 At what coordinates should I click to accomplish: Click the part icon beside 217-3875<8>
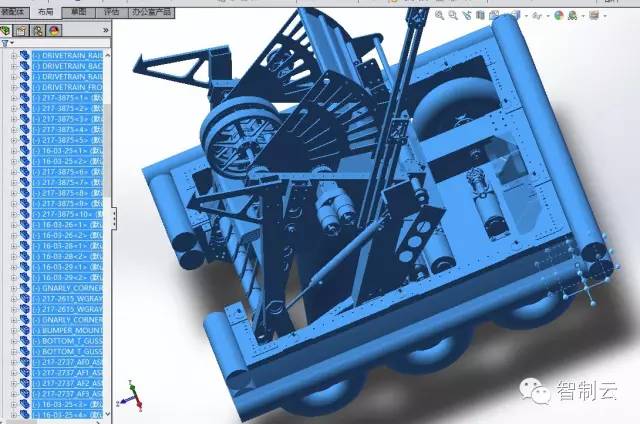(x=24, y=193)
